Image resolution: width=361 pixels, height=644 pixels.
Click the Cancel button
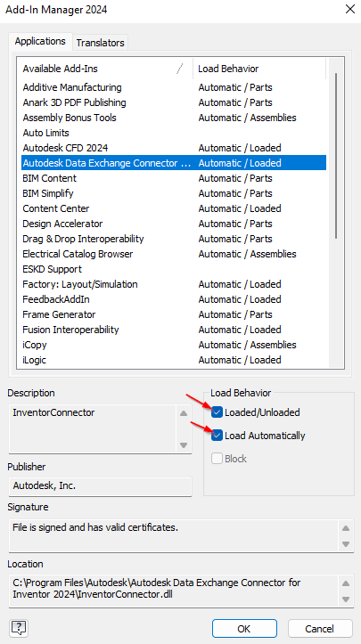coord(320,628)
